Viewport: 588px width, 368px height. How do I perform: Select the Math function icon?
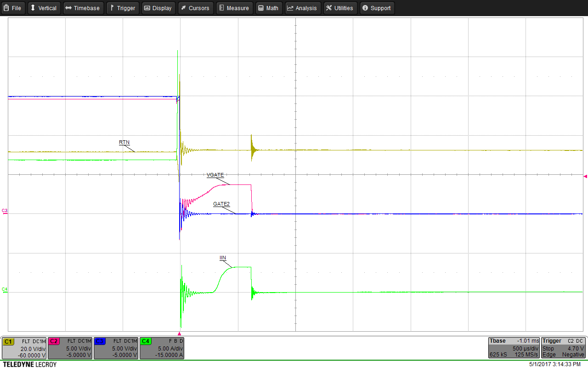(x=260, y=8)
